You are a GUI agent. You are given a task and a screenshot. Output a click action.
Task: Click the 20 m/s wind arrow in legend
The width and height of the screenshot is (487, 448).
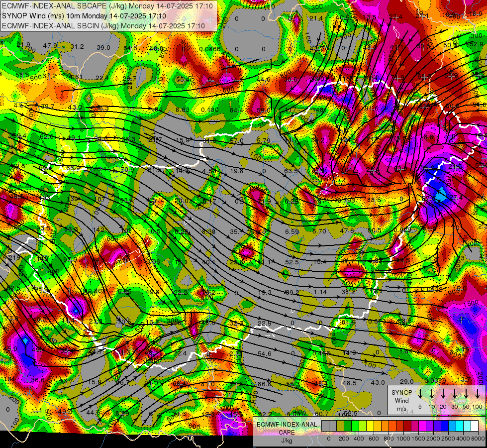click(443, 393)
